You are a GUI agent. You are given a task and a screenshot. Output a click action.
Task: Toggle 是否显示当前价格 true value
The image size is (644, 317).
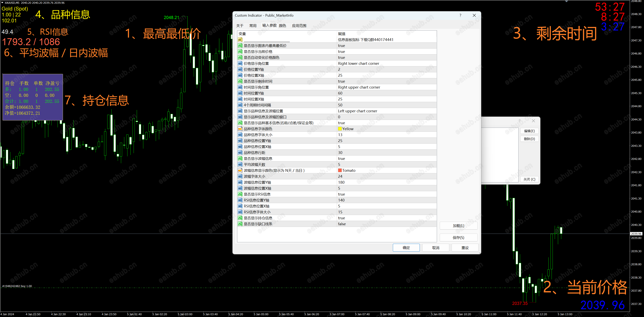[x=341, y=52]
